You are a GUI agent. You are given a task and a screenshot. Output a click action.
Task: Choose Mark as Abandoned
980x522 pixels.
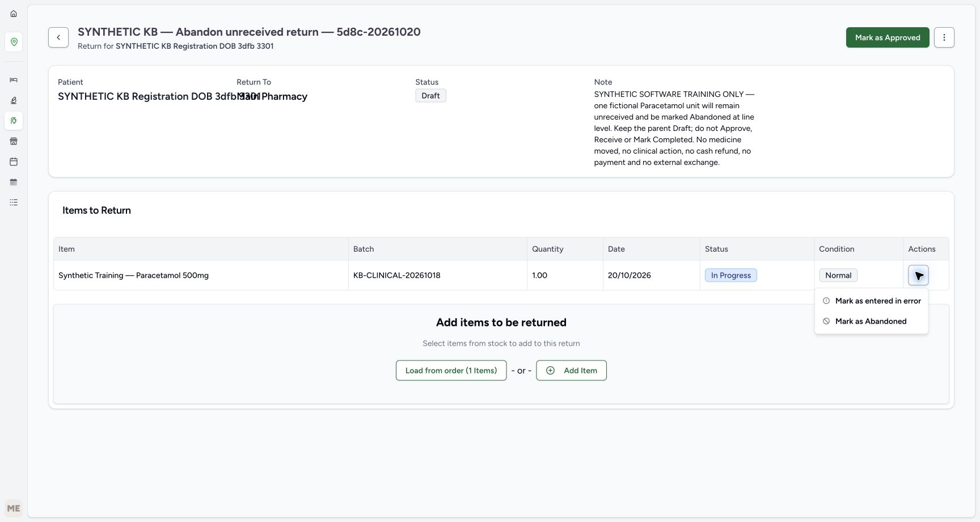click(872, 321)
